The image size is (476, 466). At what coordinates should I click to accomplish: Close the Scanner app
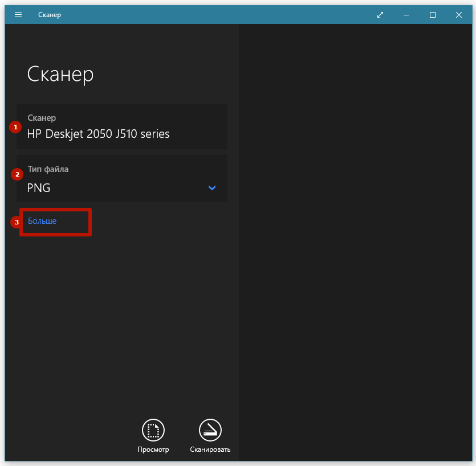pos(459,15)
